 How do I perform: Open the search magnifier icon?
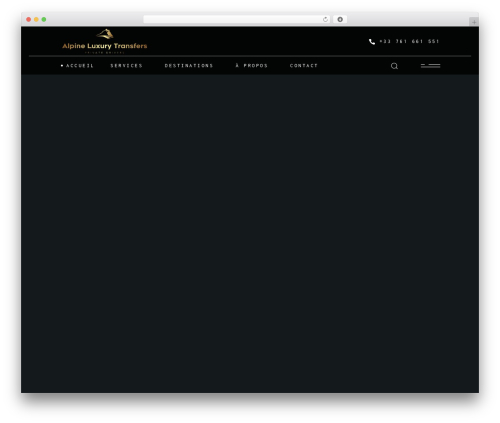[x=394, y=66]
